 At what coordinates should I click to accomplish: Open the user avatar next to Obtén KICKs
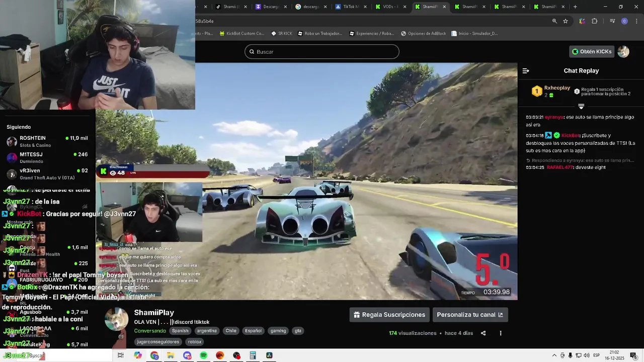(x=623, y=51)
